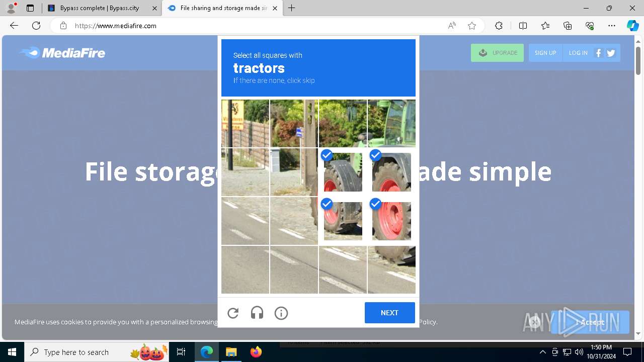Click the LOG IN button
Screen dimensions: 644x362
point(578,53)
